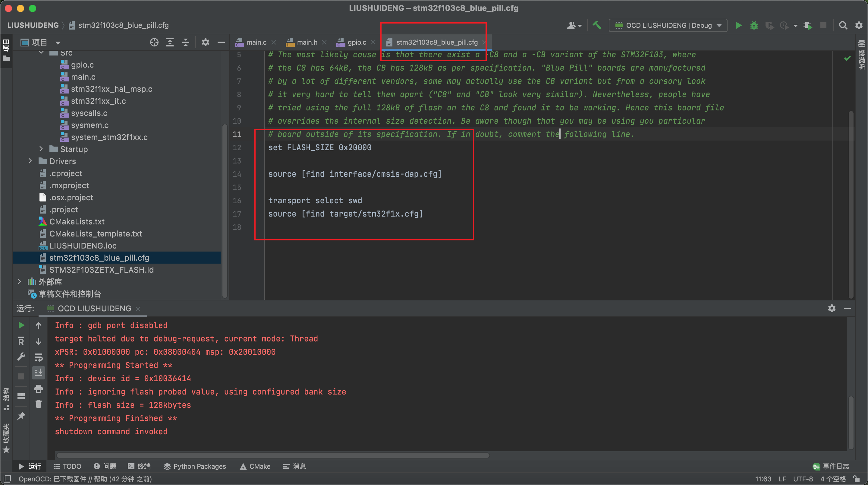Viewport: 868px width, 485px height.
Task: Click the Debug bug icon
Action: (754, 26)
